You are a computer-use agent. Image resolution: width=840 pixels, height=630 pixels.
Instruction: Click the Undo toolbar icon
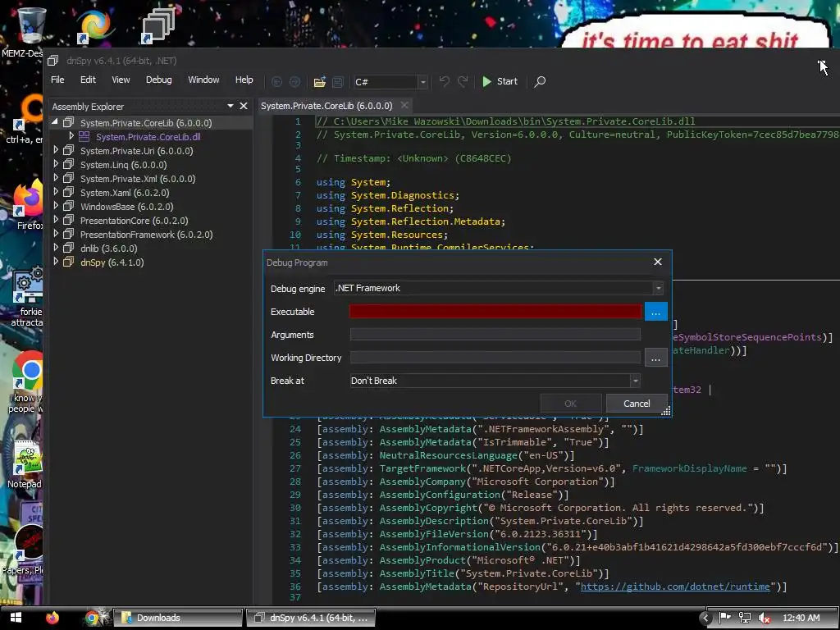coord(444,81)
